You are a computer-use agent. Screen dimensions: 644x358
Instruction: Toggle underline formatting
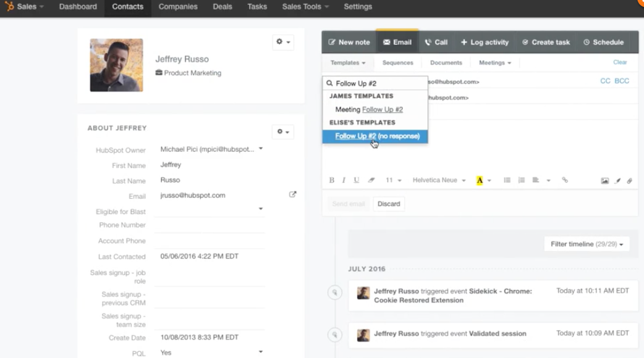(356, 180)
